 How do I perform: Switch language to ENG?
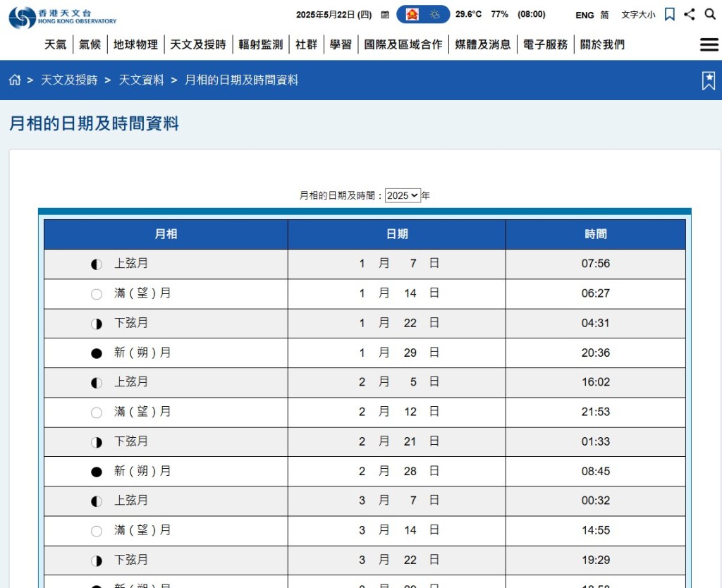585,16
